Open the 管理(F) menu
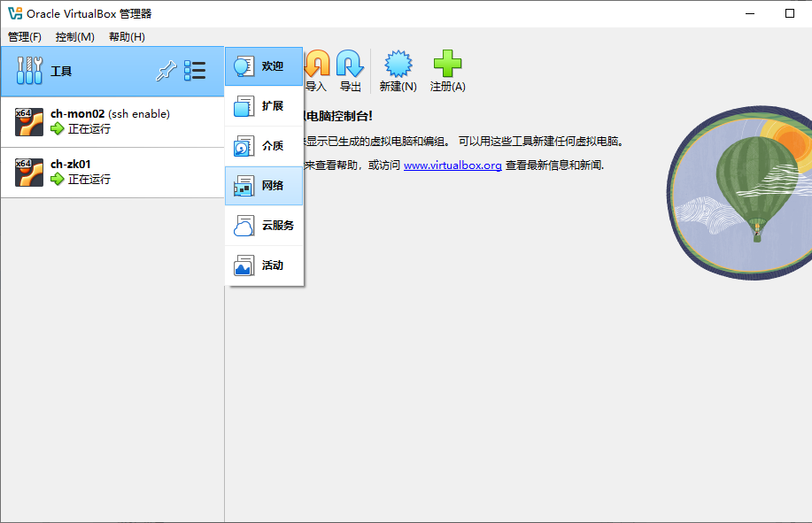812x523 pixels. click(25, 37)
